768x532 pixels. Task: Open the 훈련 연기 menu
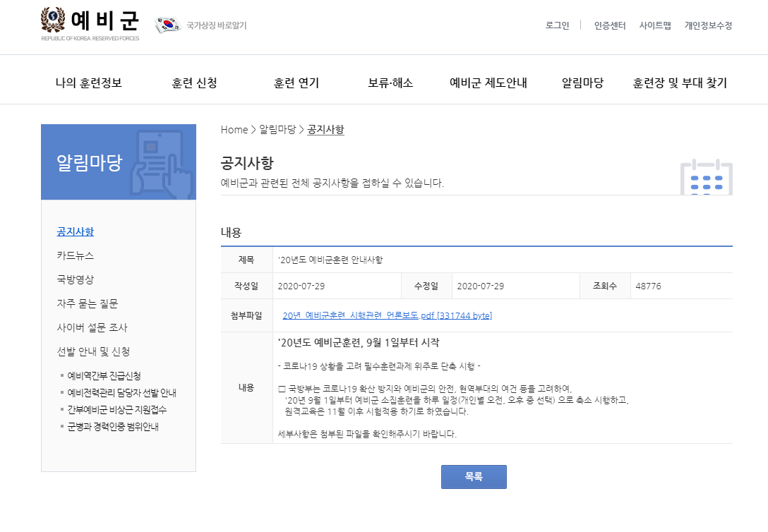tap(296, 83)
